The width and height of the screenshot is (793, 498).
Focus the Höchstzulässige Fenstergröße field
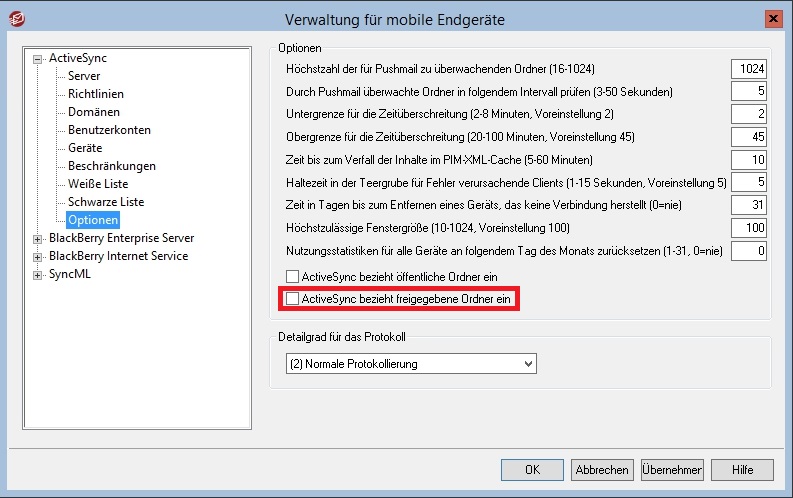point(748,229)
